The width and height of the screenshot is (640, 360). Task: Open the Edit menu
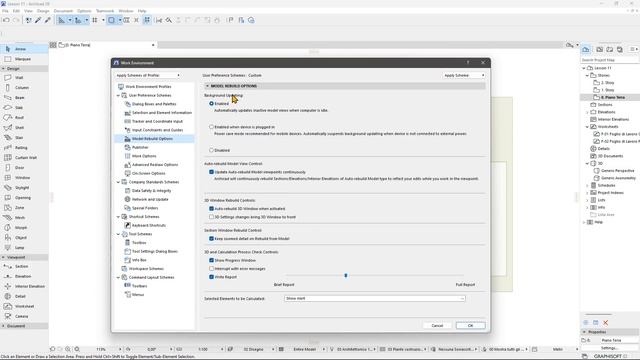(x=16, y=11)
